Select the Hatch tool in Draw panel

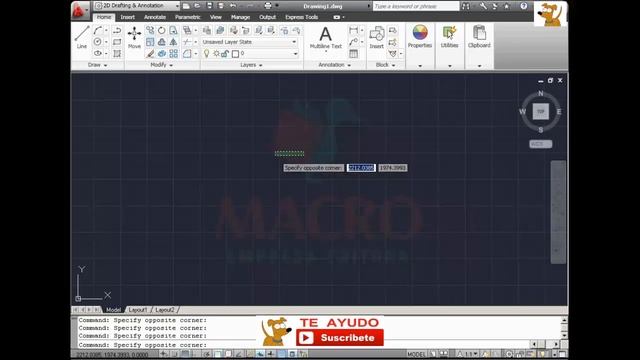[117, 53]
